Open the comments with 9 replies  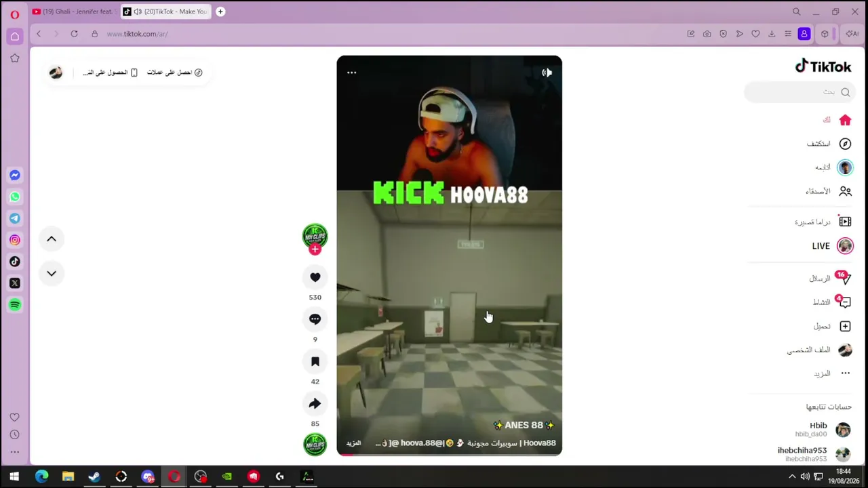coord(315,319)
